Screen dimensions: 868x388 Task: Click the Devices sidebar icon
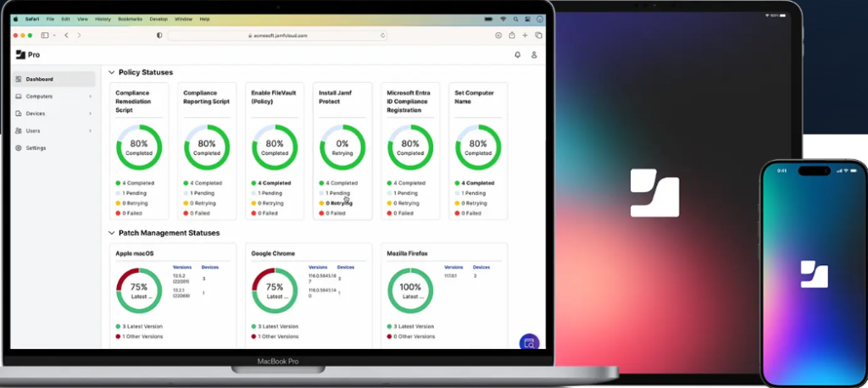pos(19,114)
